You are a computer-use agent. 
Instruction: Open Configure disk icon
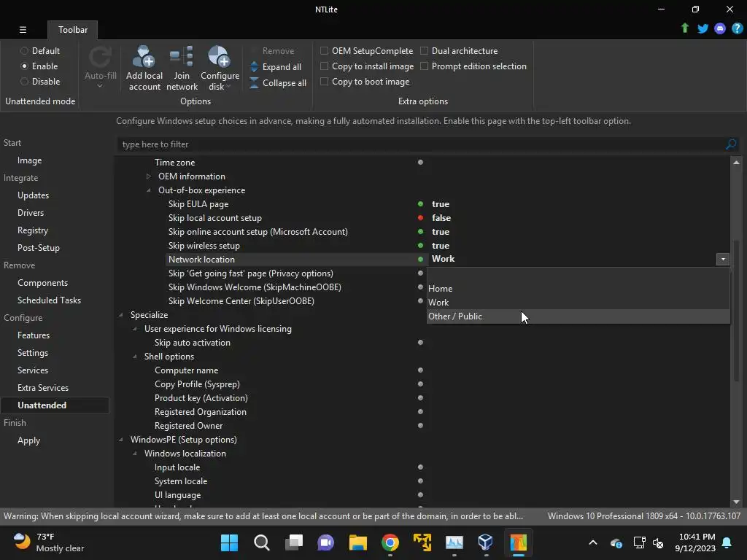[219, 57]
